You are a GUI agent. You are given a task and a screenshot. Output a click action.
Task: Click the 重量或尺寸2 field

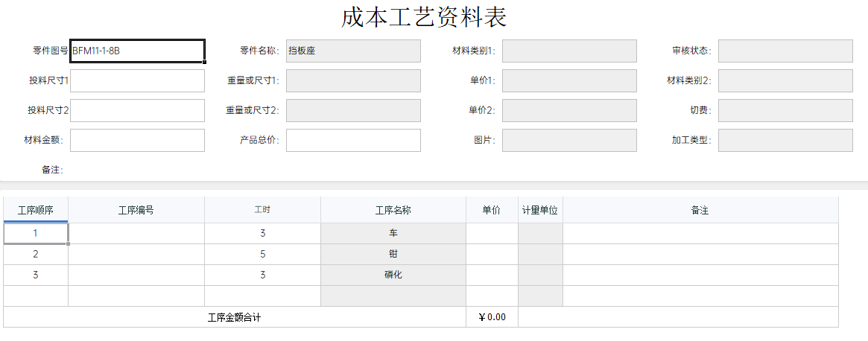pyautogui.click(x=353, y=111)
